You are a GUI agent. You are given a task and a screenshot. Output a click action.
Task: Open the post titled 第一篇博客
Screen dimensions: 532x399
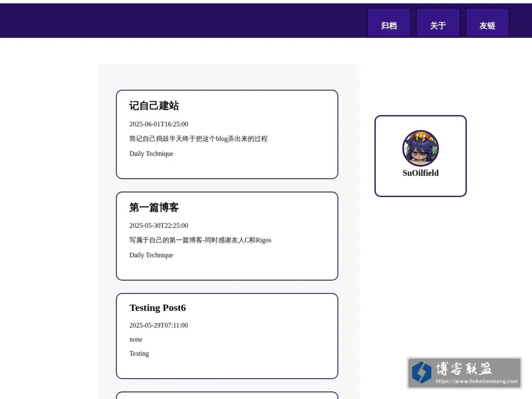154,207
